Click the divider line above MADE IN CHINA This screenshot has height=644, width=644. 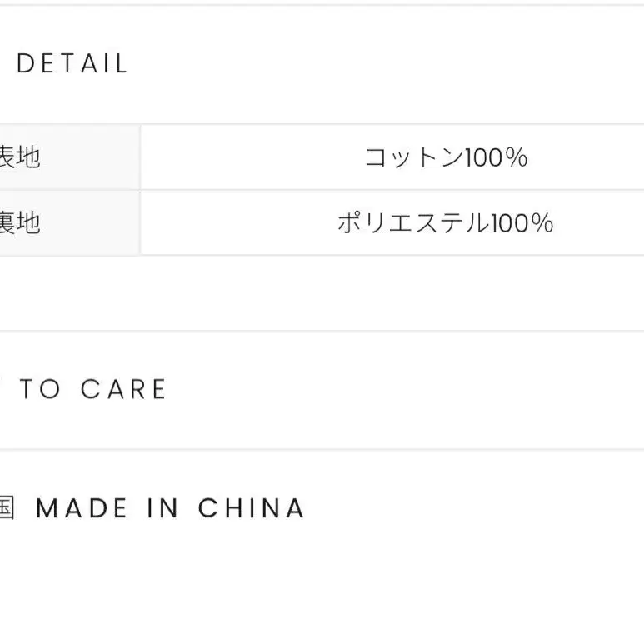point(322,450)
